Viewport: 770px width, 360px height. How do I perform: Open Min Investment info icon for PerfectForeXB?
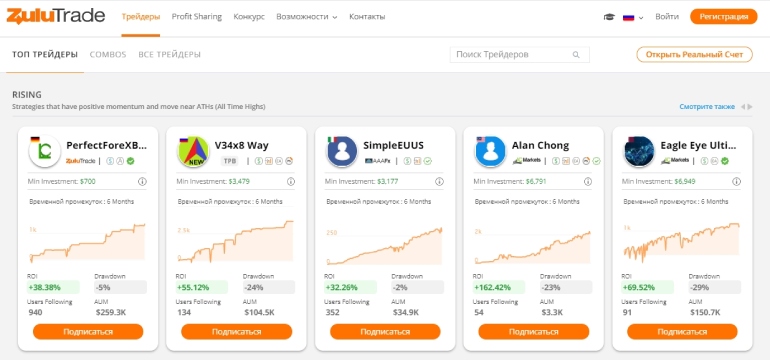pyautogui.click(x=142, y=182)
